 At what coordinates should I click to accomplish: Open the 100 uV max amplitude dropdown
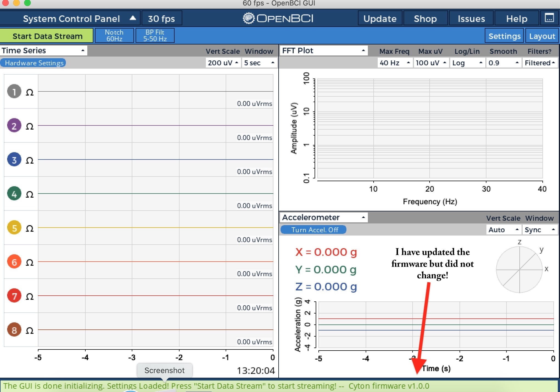pos(431,63)
